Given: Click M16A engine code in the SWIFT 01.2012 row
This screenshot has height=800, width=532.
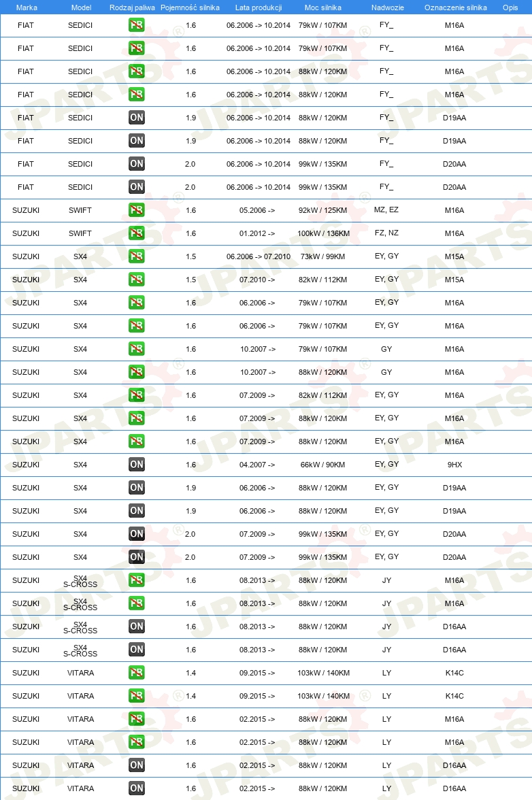Looking at the screenshot, I should [454, 233].
